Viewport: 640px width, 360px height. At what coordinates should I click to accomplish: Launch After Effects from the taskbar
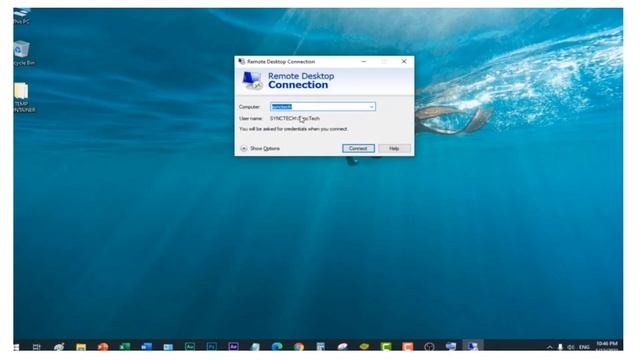coord(233,347)
